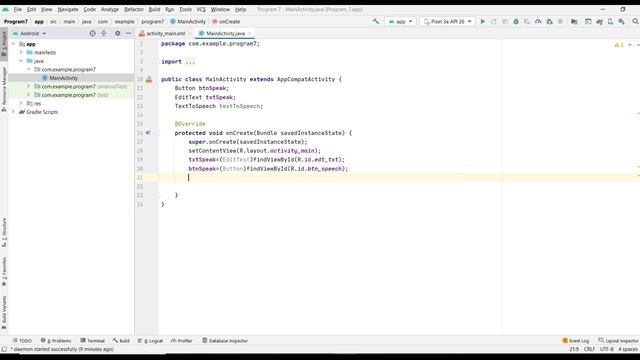This screenshot has height=360, width=640.
Task: Expand the res folder
Action: click(x=21, y=103)
